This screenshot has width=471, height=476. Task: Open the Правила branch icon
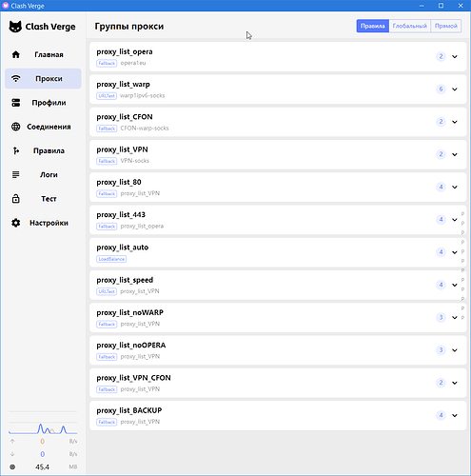point(16,150)
